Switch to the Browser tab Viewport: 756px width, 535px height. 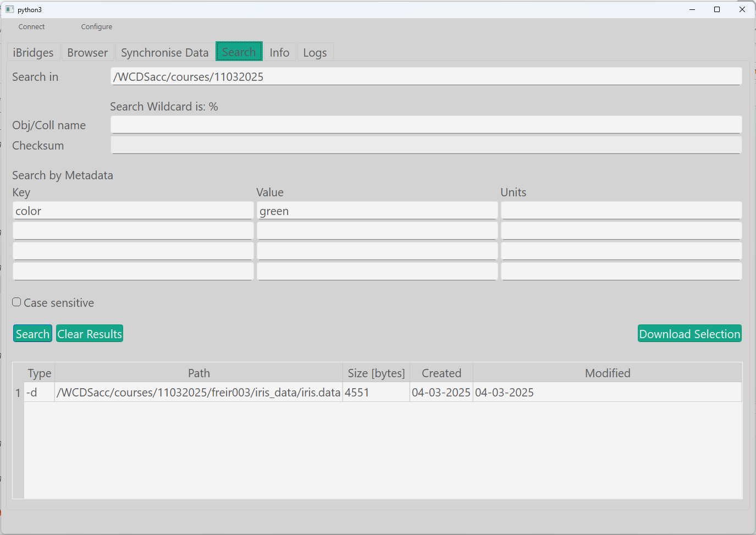[x=87, y=52]
